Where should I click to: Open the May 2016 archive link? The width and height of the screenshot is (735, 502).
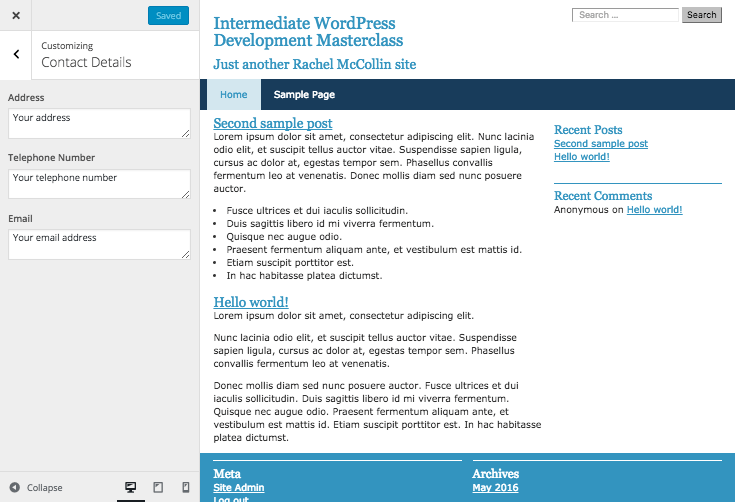(x=495, y=488)
